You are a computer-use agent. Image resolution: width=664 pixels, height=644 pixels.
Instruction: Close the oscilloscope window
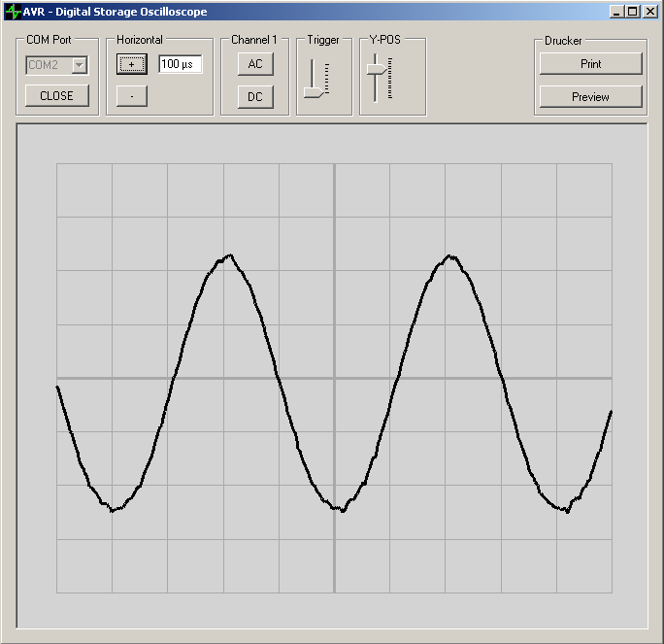[x=650, y=12]
